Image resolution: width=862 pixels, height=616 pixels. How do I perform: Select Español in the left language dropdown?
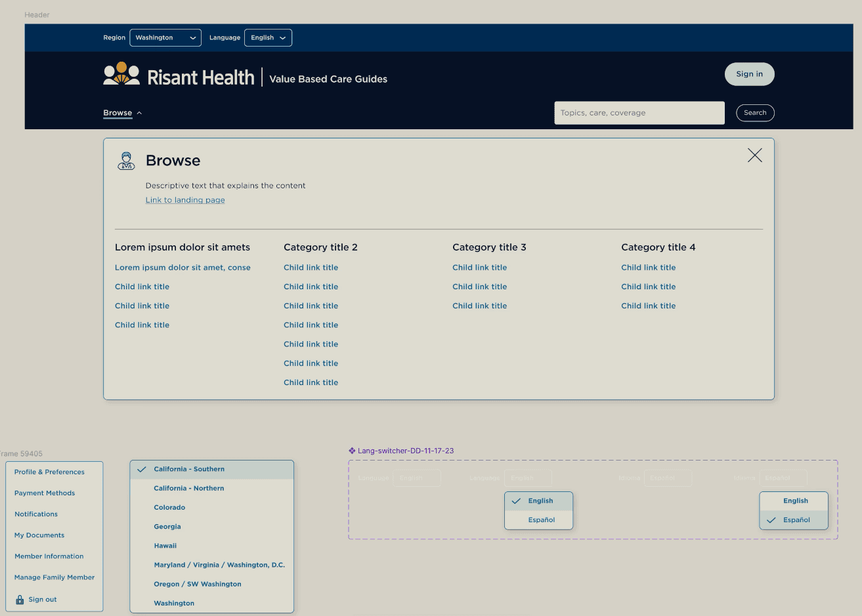click(539, 520)
